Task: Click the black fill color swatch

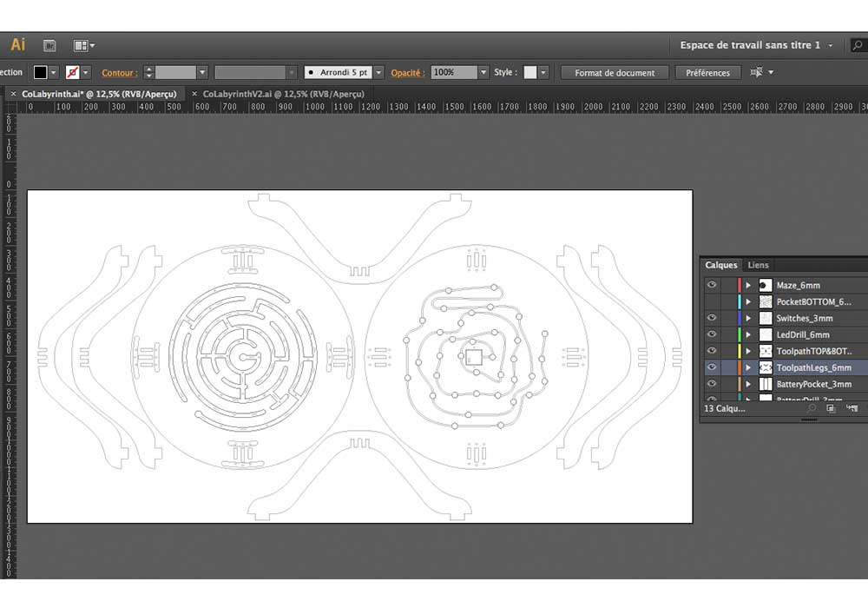Action: coord(41,73)
